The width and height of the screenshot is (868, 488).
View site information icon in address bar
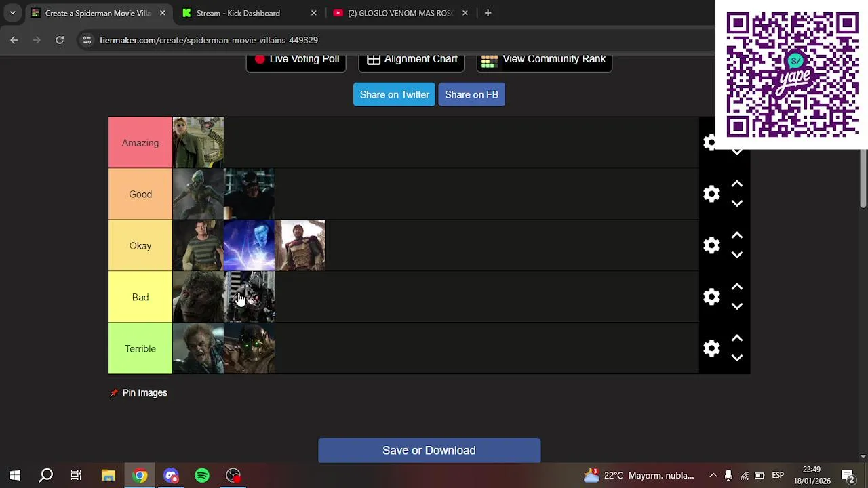click(x=87, y=40)
